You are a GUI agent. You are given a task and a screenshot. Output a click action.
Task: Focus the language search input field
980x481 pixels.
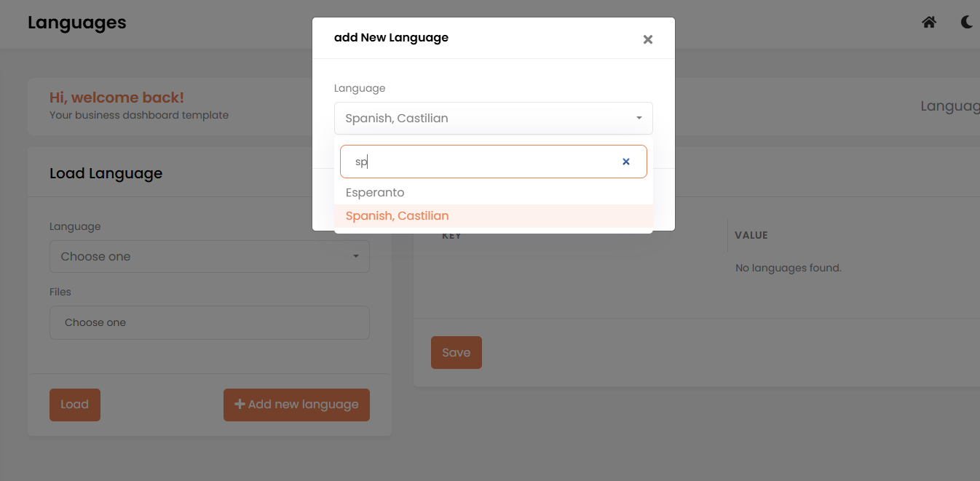click(481, 162)
